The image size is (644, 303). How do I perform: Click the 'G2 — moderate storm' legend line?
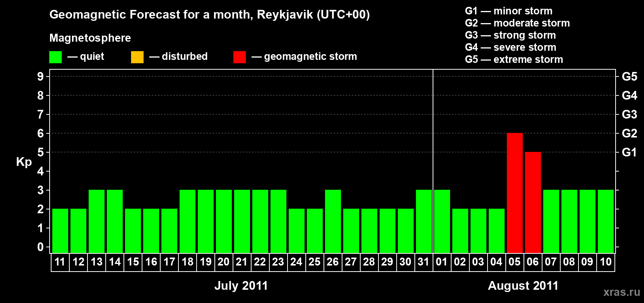517,23
